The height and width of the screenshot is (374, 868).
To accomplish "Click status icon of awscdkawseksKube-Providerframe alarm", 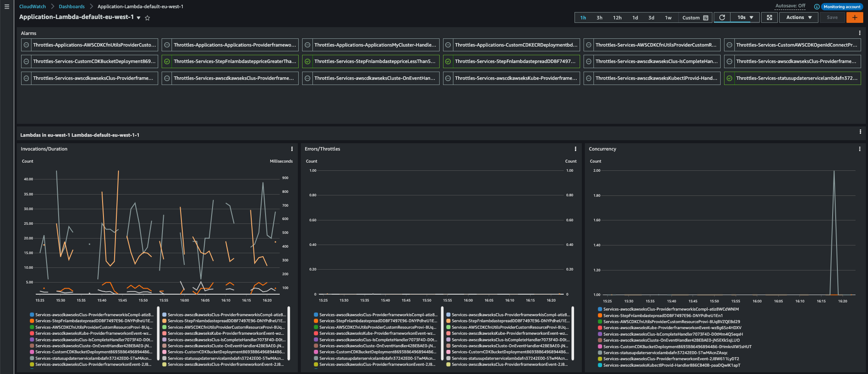I will pyautogui.click(x=448, y=78).
